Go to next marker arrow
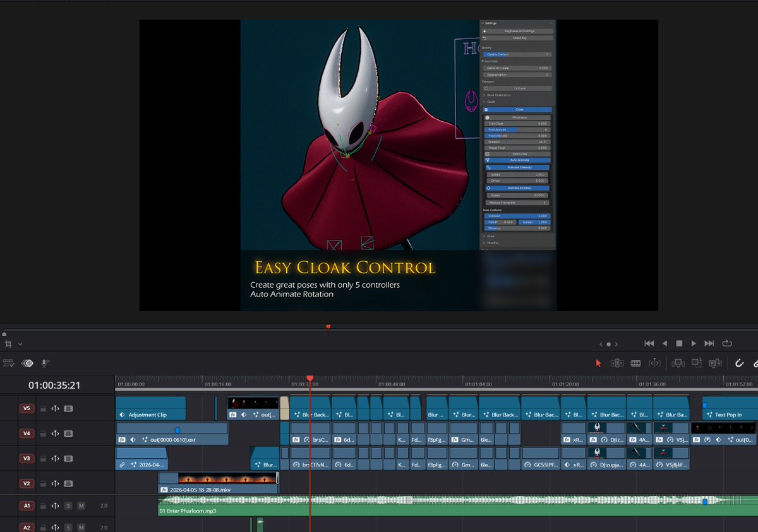 pos(616,344)
